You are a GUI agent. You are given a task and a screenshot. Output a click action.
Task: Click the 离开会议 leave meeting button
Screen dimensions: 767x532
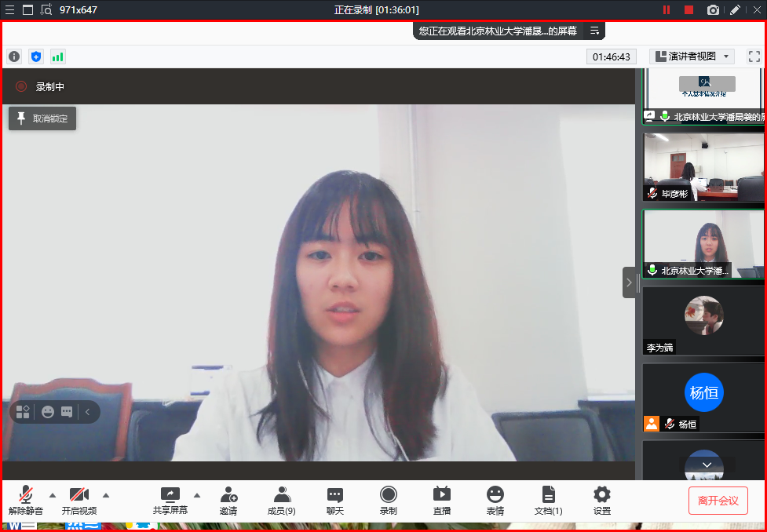click(x=718, y=501)
